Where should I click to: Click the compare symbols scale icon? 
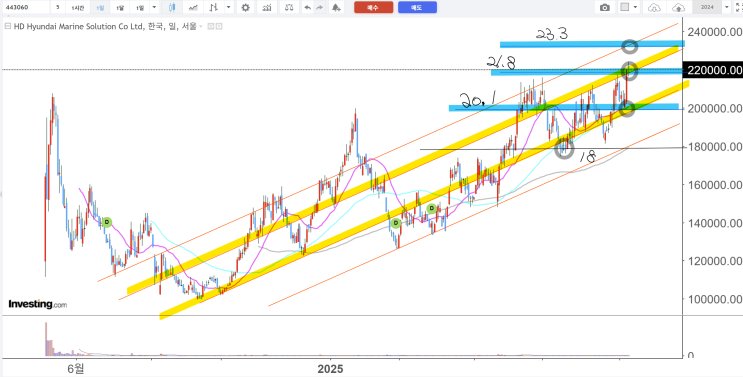point(289,7)
